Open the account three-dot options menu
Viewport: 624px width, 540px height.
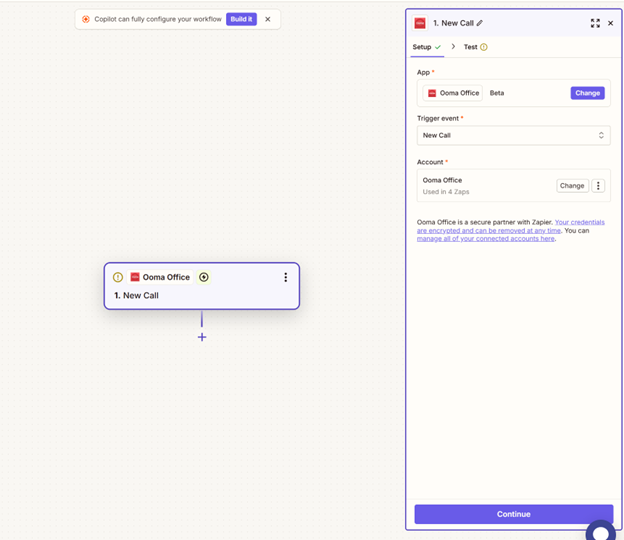[598, 186]
